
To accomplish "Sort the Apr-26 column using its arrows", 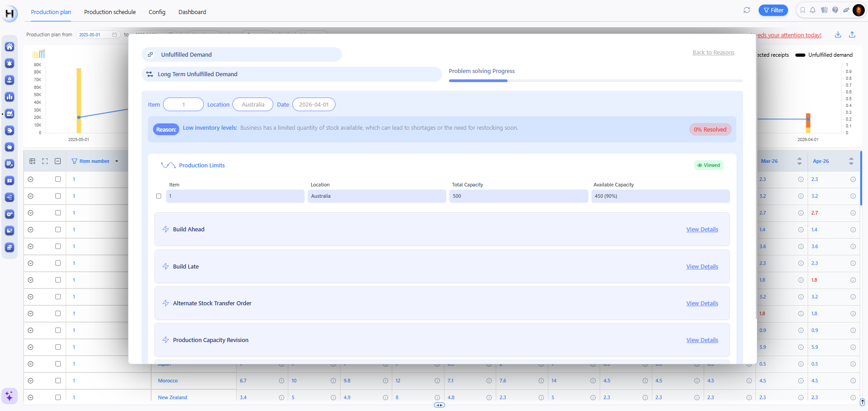I will [851, 161].
